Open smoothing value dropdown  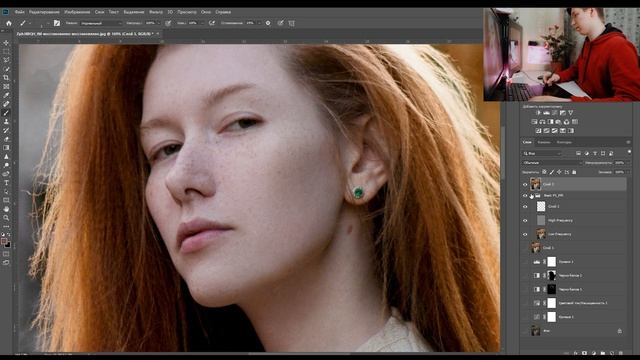pos(258,23)
